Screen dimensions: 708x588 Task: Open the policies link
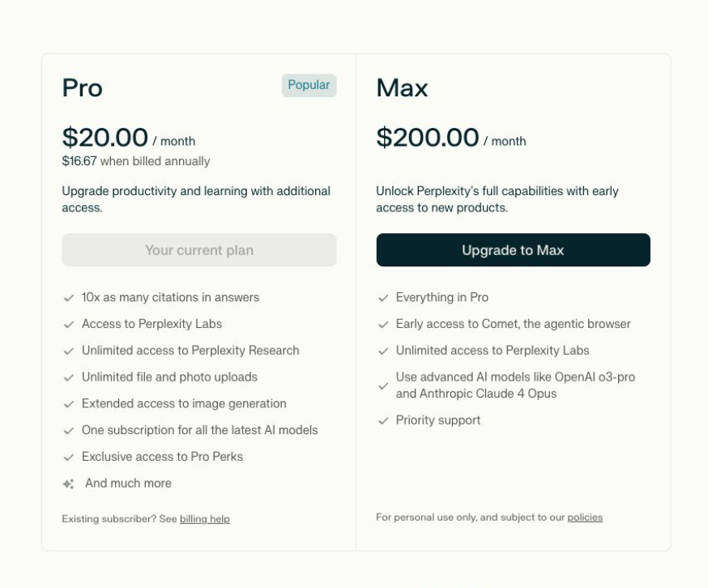tap(585, 517)
